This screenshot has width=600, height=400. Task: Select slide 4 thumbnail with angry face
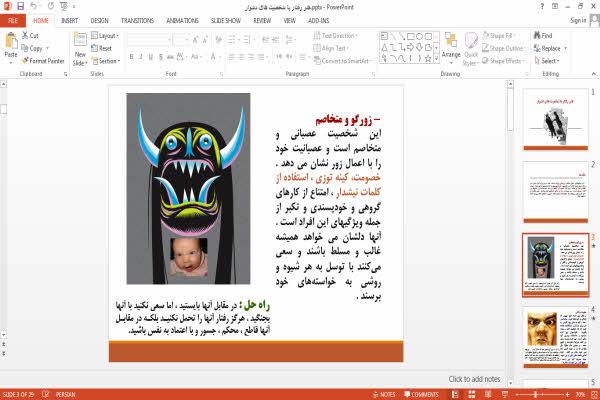pos(556,337)
